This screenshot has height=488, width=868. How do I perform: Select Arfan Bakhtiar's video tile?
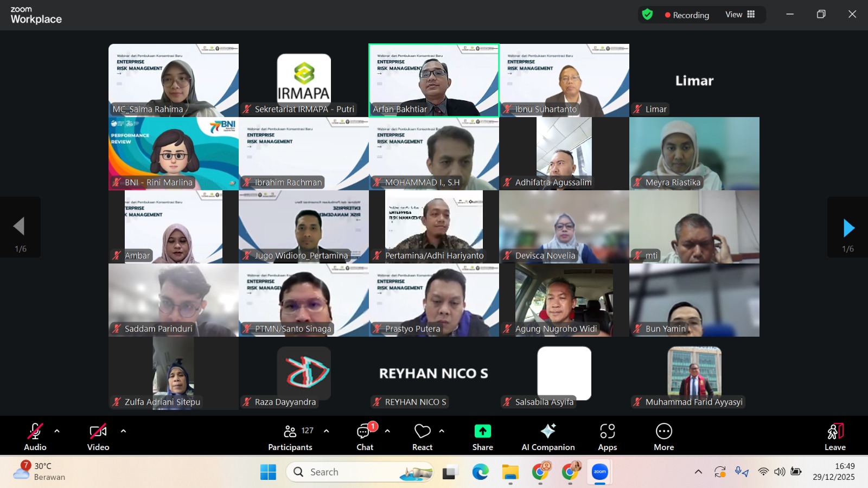434,80
